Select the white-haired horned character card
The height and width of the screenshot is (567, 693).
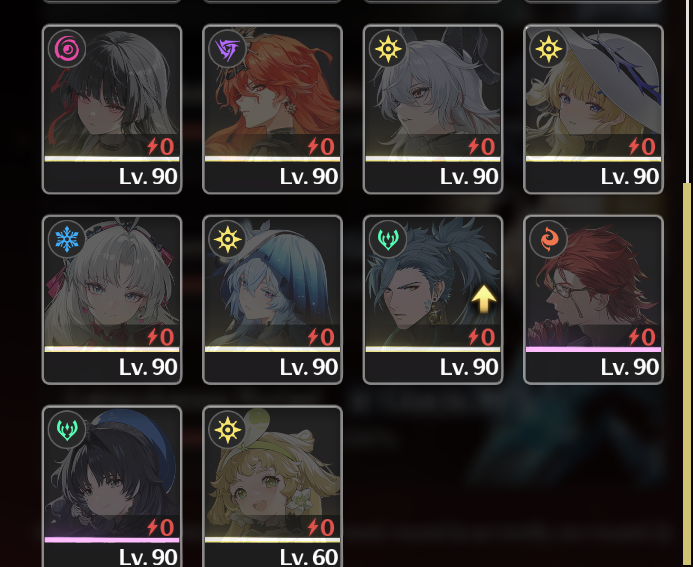point(433,109)
